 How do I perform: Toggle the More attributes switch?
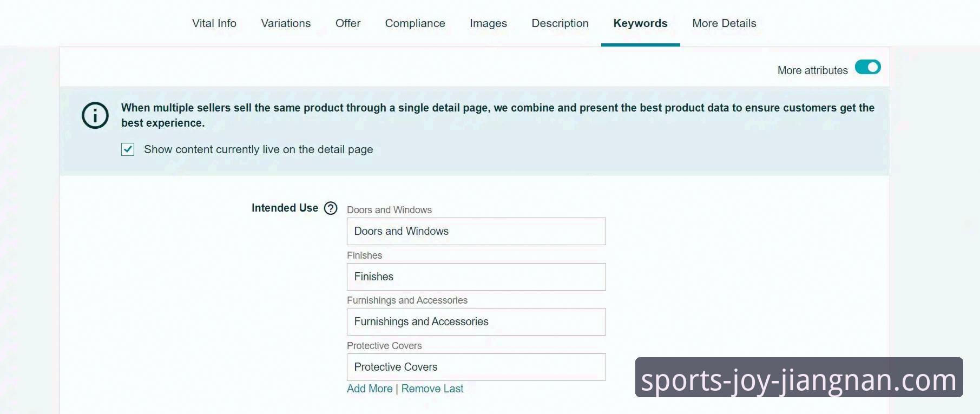pos(867,67)
